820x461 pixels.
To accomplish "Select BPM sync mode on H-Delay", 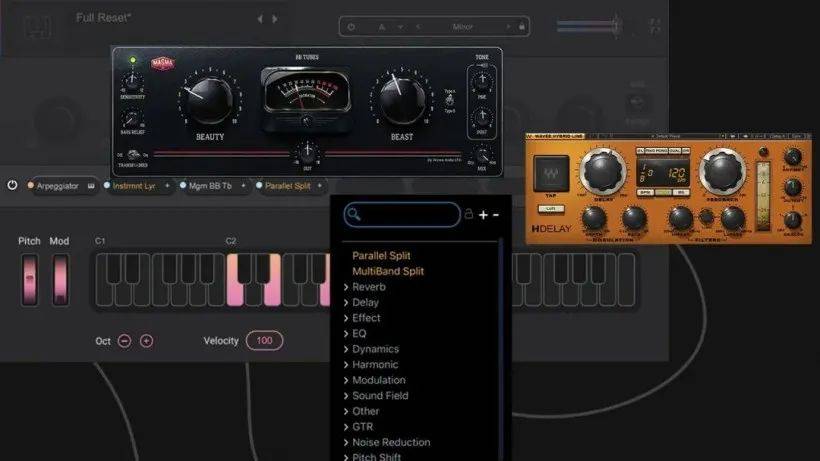I will coord(645,193).
